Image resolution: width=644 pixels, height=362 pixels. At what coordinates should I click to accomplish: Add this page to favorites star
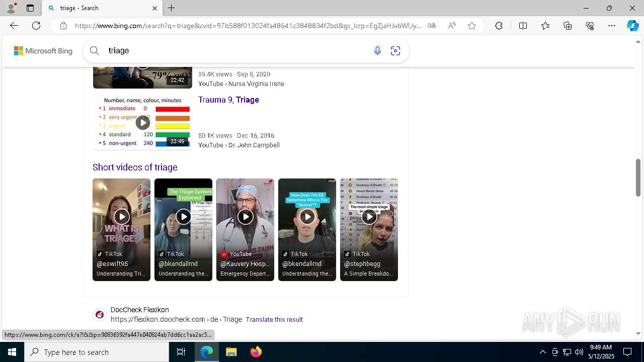tap(472, 26)
